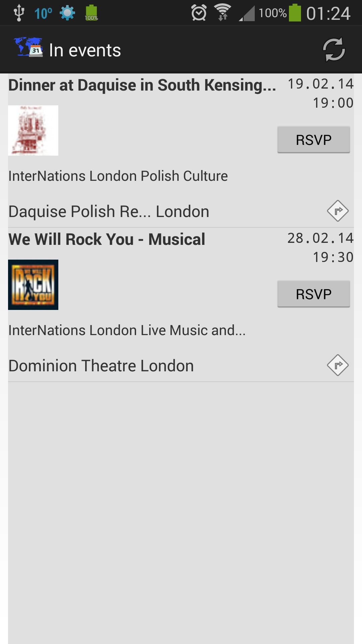Tap the refresh icon in the header
Viewport: 362px width, 644px height.
click(x=334, y=50)
